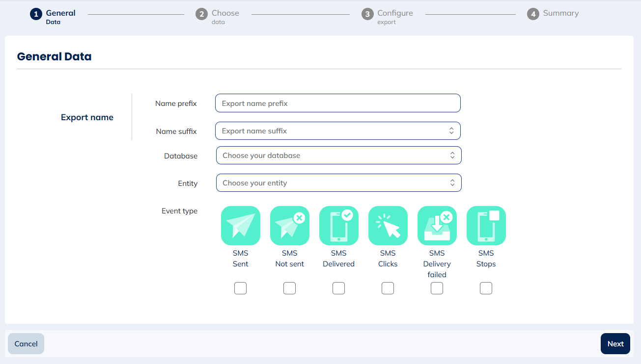The image size is (641, 364).
Task: Go to the Choose data step
Action: tap(201, 14)
